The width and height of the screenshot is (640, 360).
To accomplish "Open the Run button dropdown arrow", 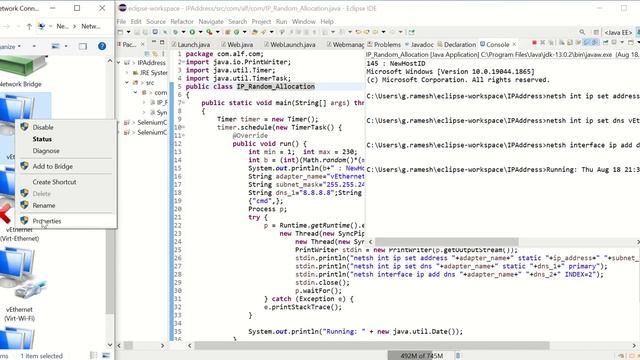I will coord(200,32).
